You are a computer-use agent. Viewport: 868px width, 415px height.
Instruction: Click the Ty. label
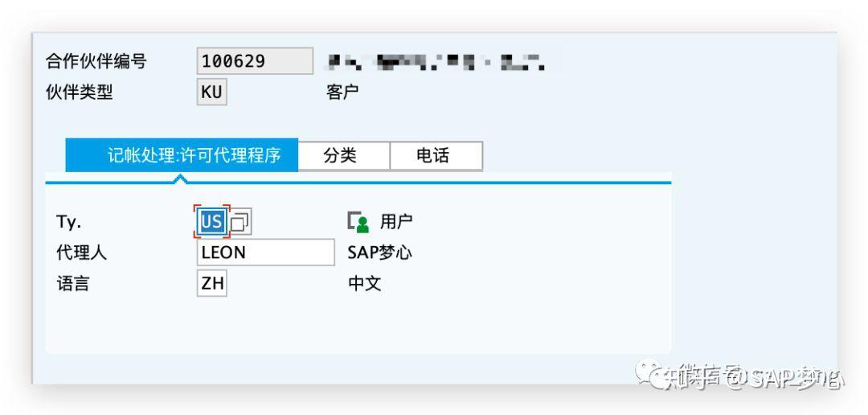pos(68,222)
